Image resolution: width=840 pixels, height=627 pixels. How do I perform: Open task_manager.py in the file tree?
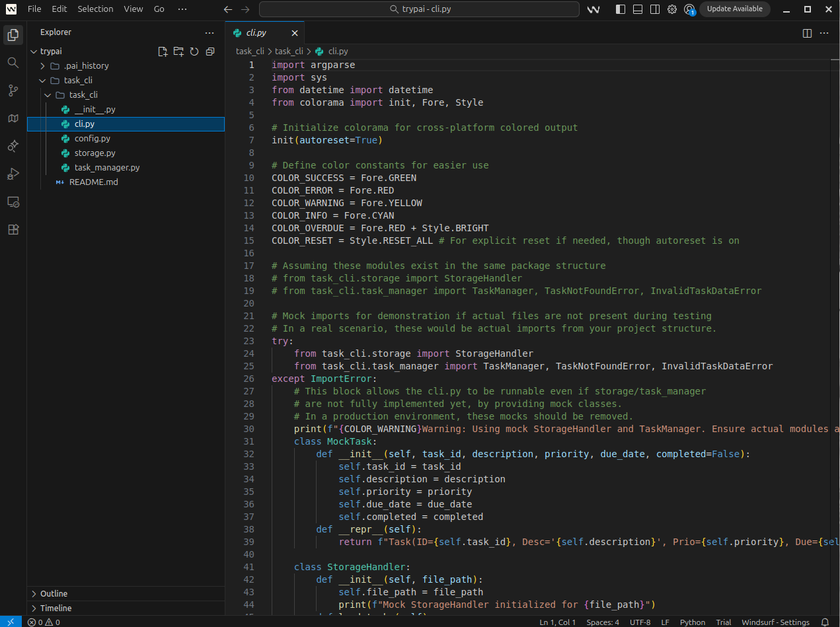tap(107, 168)
